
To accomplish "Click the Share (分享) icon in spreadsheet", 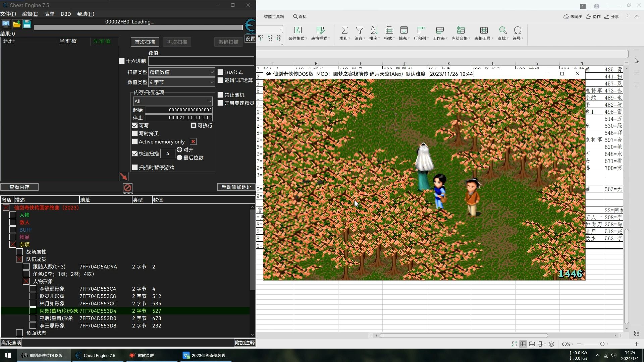I will point(611,16).
